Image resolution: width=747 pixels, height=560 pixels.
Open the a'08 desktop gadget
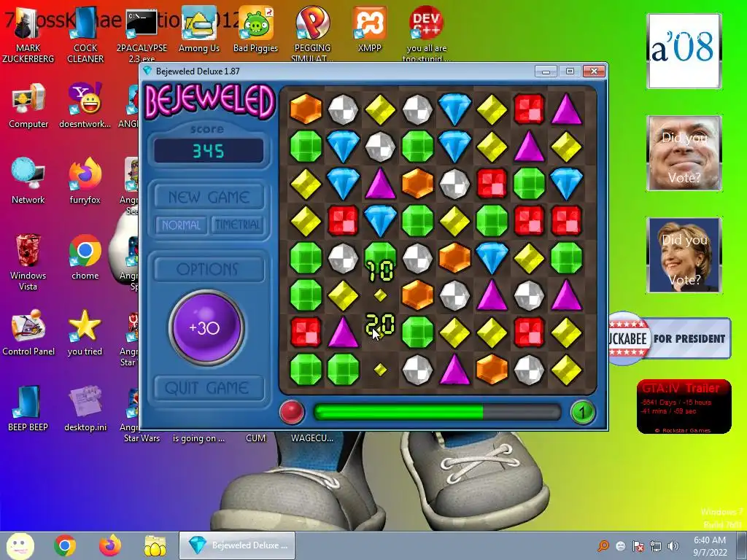click(x=684, y=51)
